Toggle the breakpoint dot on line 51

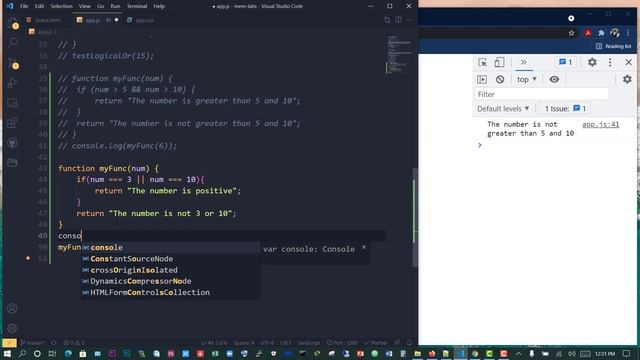[x=28, y=258]
